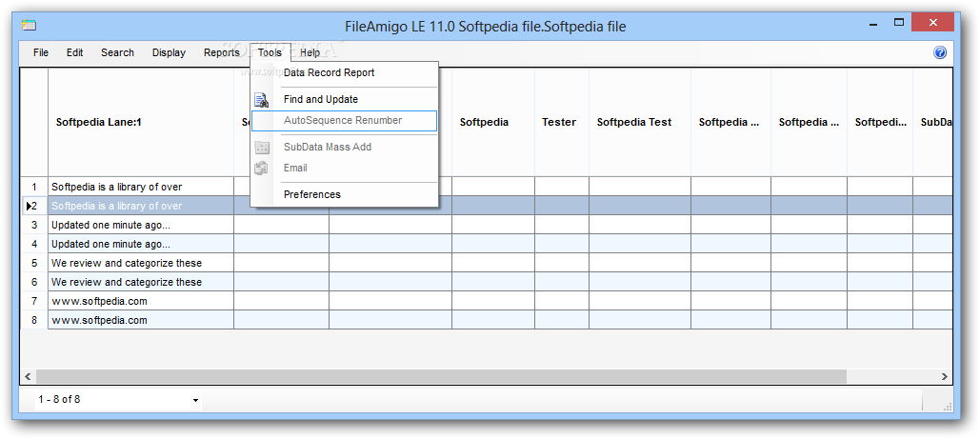Select row header number 7
Image resolution: width=980 pixels, height=439 pixels.
[x=34, y=302]
